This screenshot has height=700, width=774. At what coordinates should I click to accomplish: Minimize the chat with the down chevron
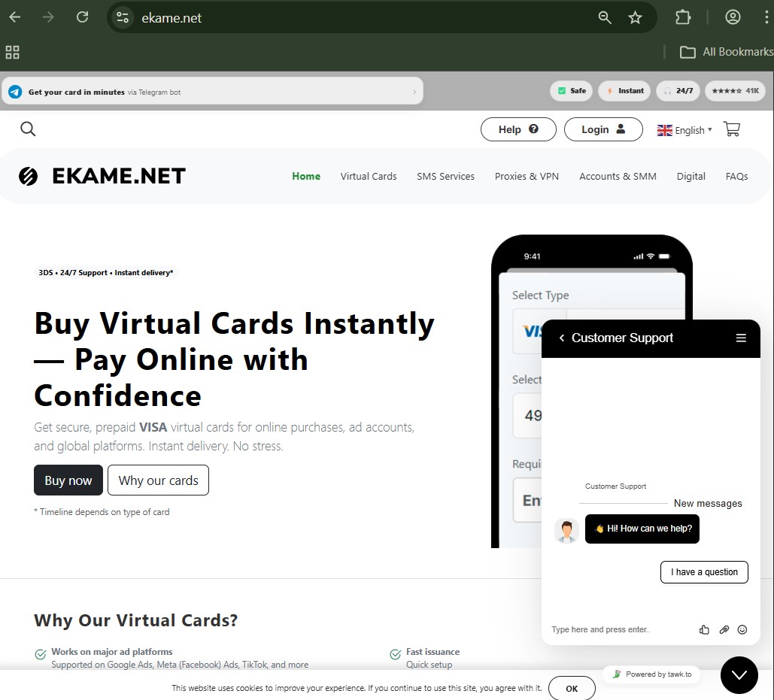click(739, 674)
